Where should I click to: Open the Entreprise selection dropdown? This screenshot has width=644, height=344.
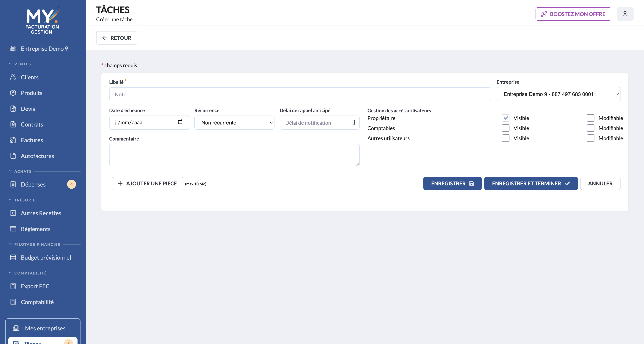[558, 94]
